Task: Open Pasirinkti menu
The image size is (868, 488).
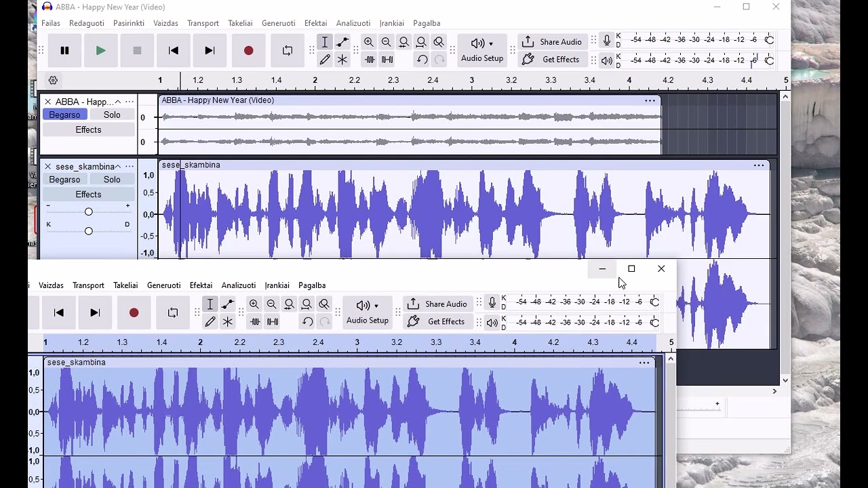Action: (x=129, y=23)
